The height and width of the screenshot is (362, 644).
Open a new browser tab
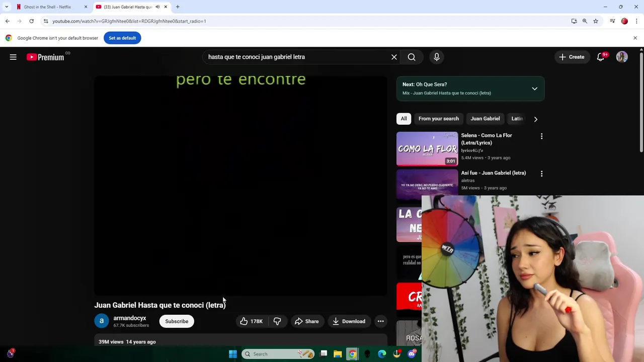pyautogui.click(x=178, y=7)
